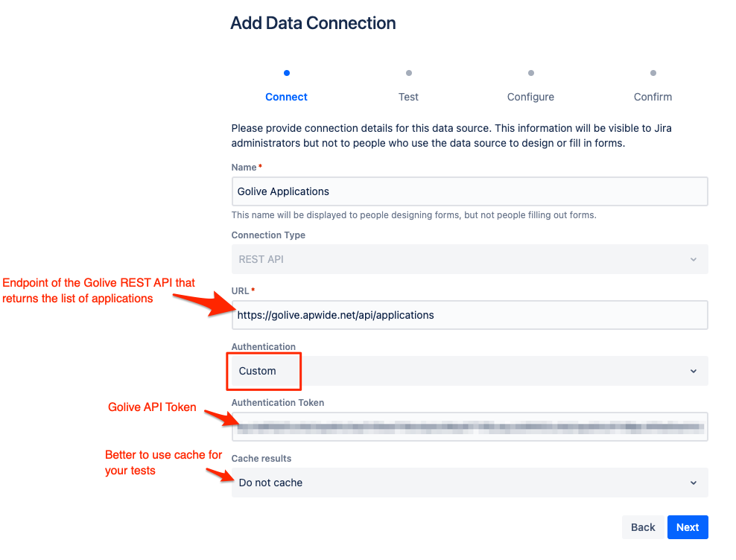Click the Authentication field chevron arrow
Image resolution: width=736 pixels, height=560 pixels.
[x=694, y=371]
